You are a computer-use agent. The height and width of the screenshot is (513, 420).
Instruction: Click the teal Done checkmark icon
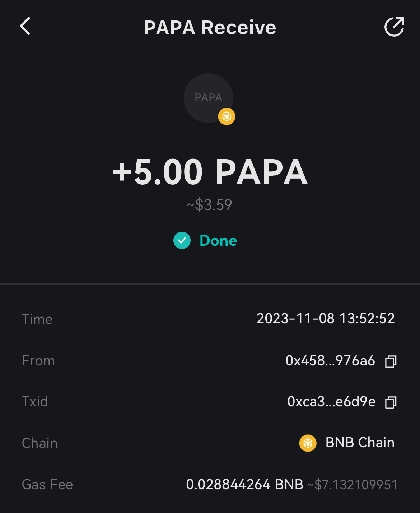(x=182, y=240)
